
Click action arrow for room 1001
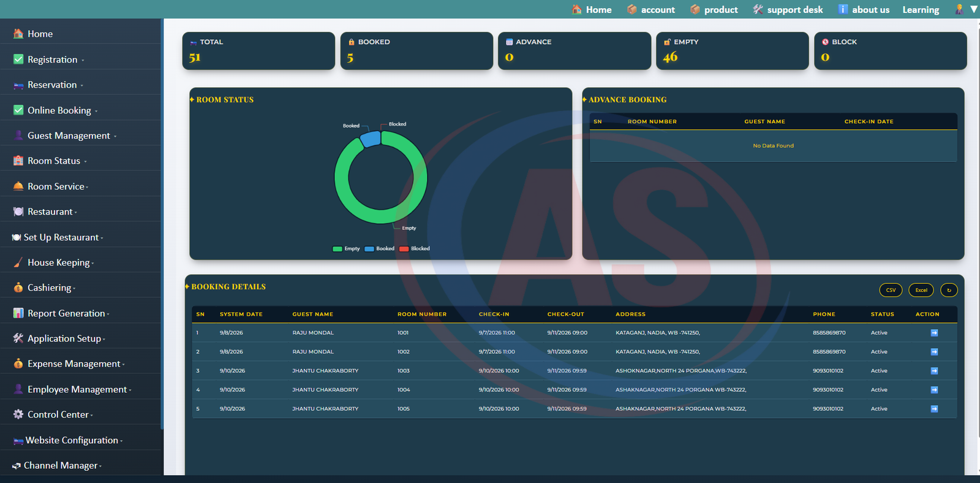click(x=934, y=333)
